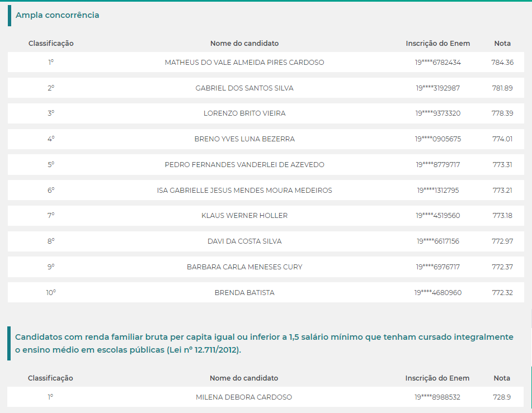
Task: Click the 5º classification cell
Action: [51, 165]
